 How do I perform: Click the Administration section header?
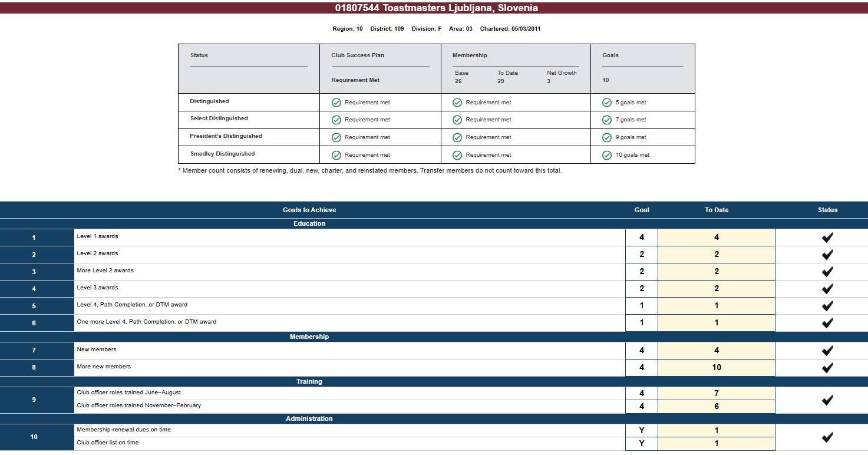coord(309,418)
